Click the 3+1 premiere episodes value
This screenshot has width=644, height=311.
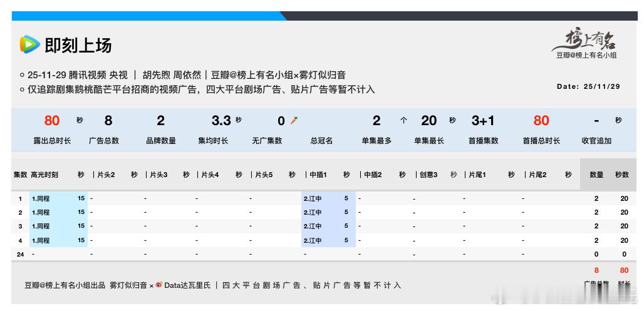coord(483,121)
